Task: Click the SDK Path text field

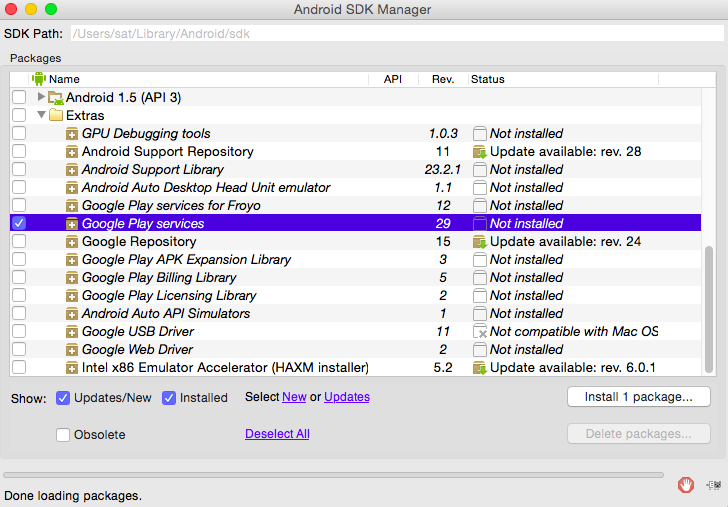Action: [x=397, y=33]
